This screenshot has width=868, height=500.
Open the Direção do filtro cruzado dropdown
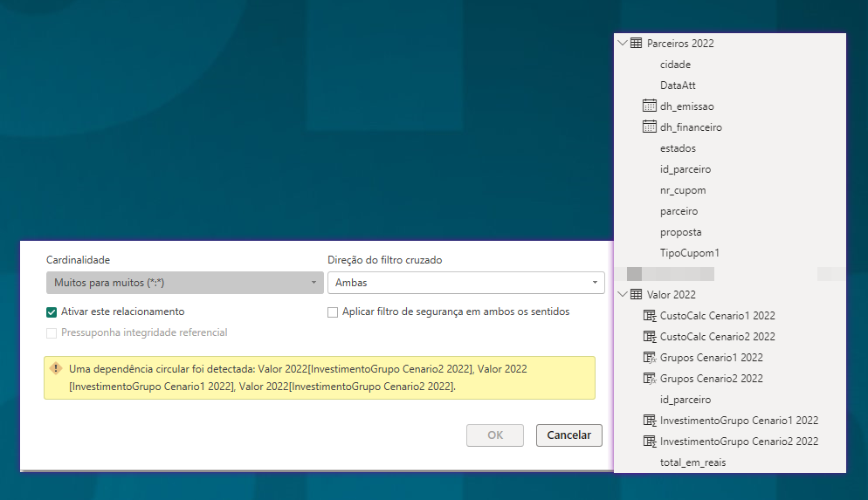click(466, 283)
